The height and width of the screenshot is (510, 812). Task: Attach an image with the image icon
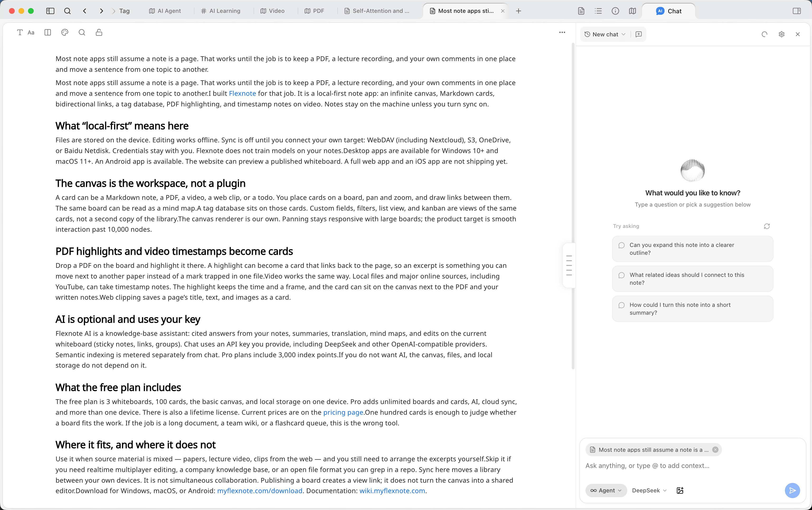pos(680,491)
